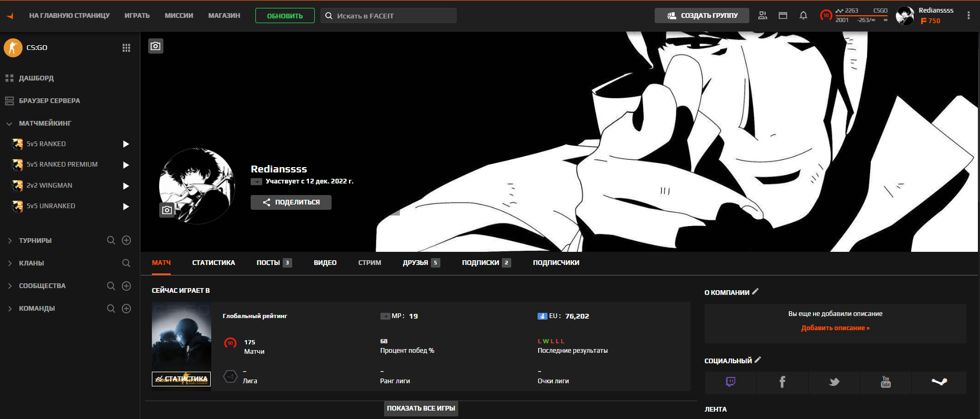Click the Redianssss avatar in top bar
This screenshot has height=419, width=980.
(905, 16)
